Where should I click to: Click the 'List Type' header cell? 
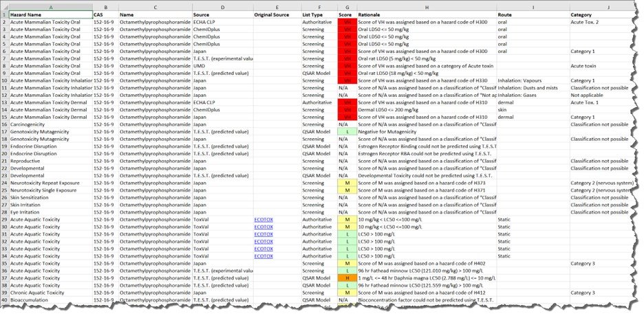(x=319, y=14)
